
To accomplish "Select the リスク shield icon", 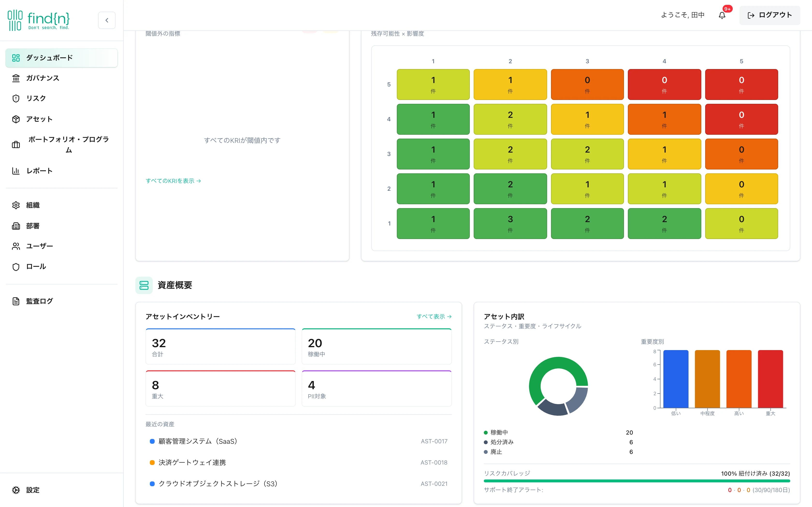I will [16, 98].
